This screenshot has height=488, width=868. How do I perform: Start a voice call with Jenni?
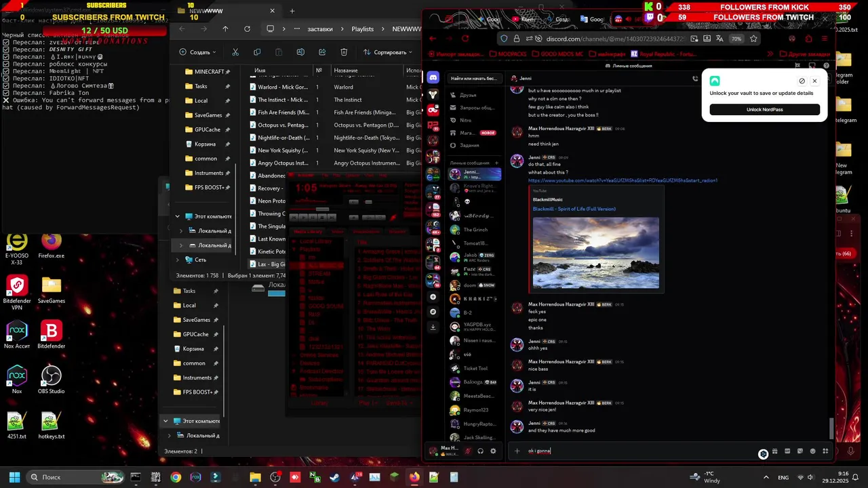[695, 79]
